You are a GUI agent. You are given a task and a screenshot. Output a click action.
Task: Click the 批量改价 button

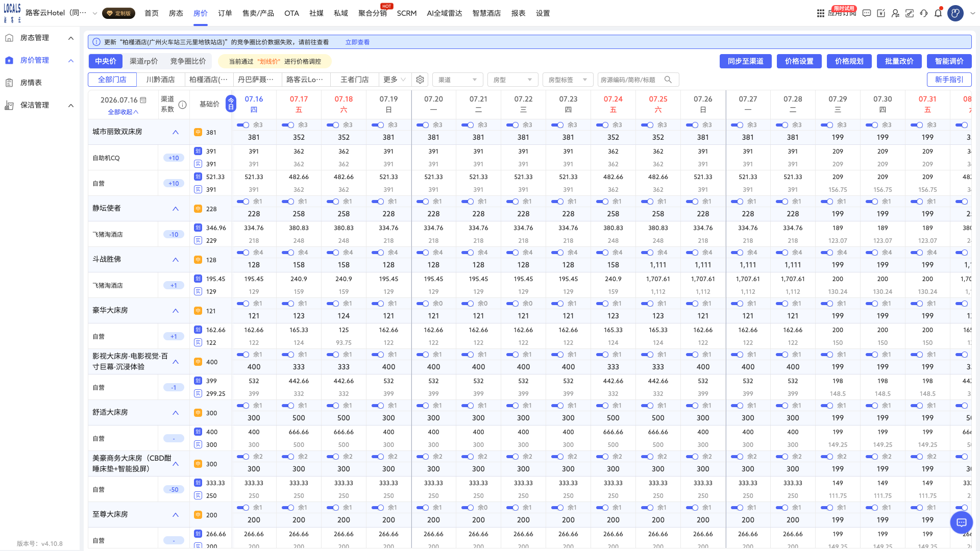coord(899,61)
